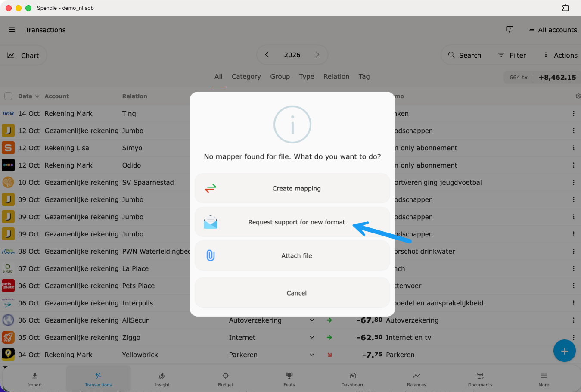Open the Filter options

512,55
